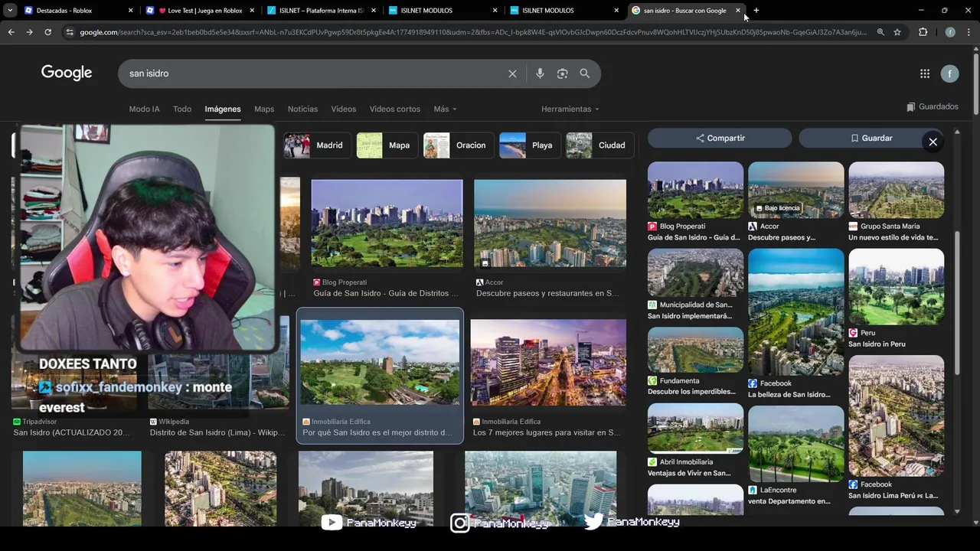This screenshot has height=551, width=980.
Task: Select the Maps search tab
Action: [264, 109]
